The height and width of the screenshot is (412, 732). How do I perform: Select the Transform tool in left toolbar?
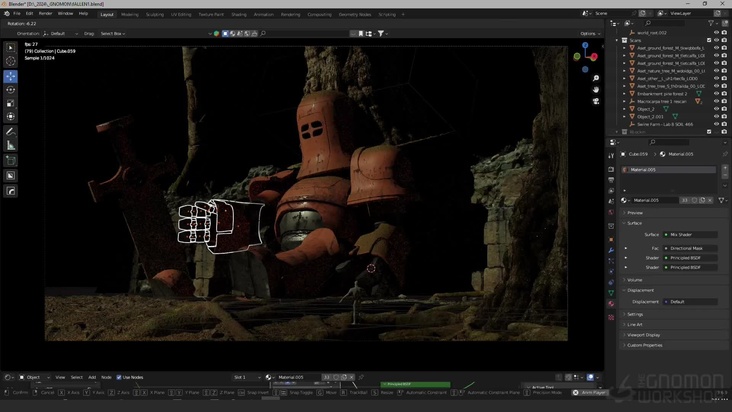(x=11, y=117)
